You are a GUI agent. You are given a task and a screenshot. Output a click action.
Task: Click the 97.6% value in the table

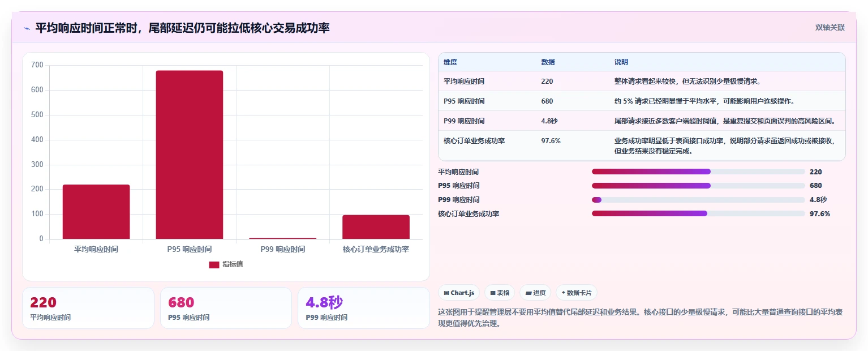coord(551,141)
